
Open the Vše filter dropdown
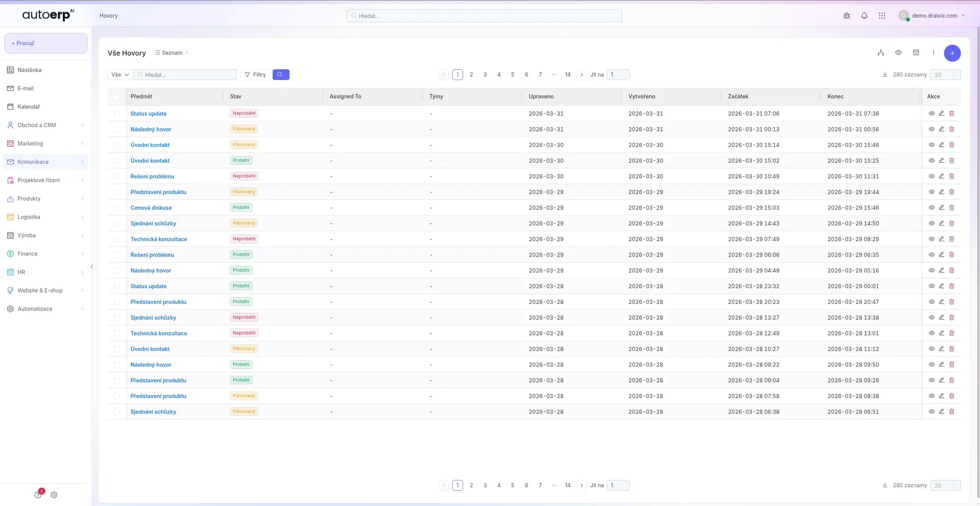120,74
